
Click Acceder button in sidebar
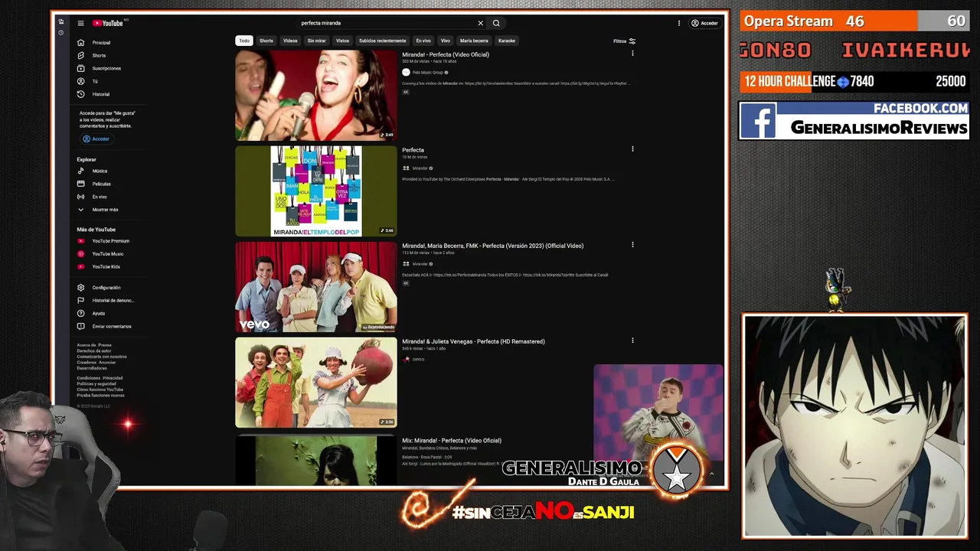(x=96, y=139)
